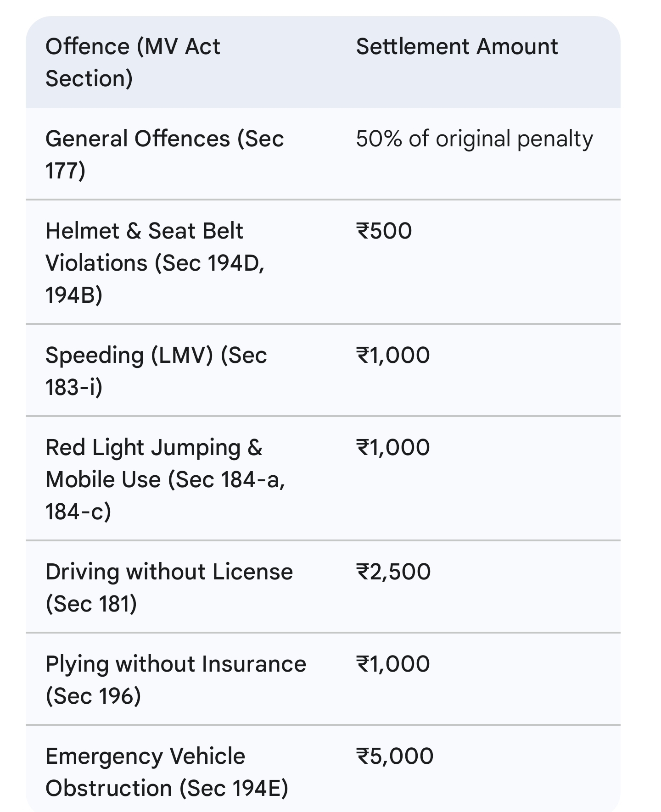This screenshot has height=812, width=661.
Task: Select the 'Helmet & Seat Belt Violations' offence text
Action: (x=155, y=262)
